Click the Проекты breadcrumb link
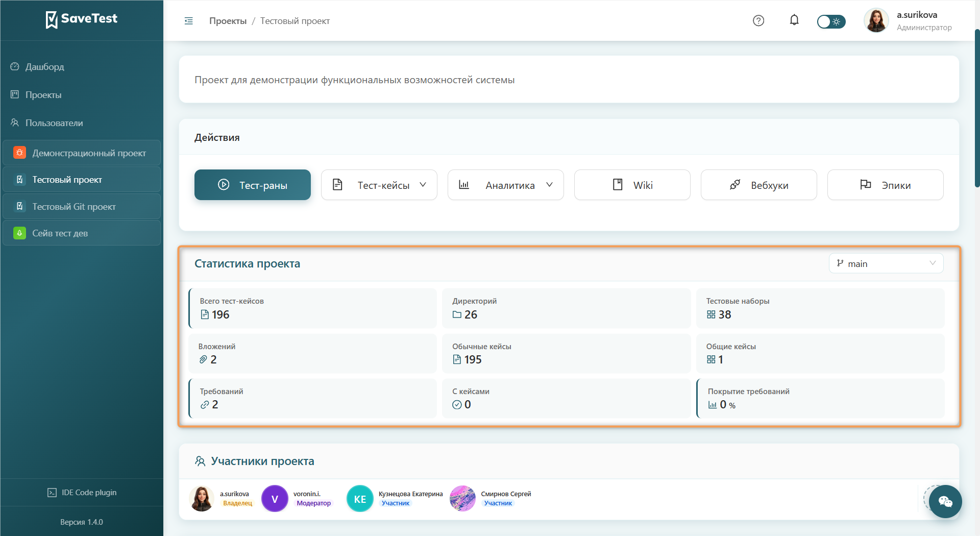The image size is (980, 536). pos(228,21)
